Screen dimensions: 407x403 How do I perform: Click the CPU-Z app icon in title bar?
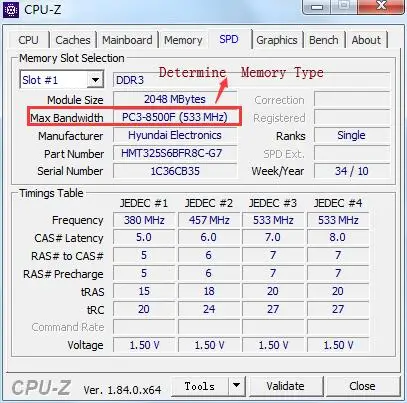[11, 10]
